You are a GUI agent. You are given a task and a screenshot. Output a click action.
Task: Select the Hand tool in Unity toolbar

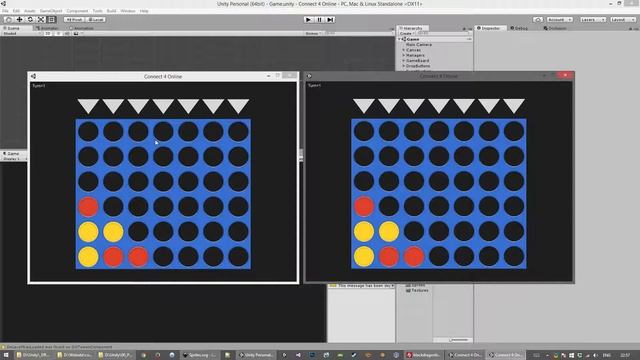coord(8,20)
